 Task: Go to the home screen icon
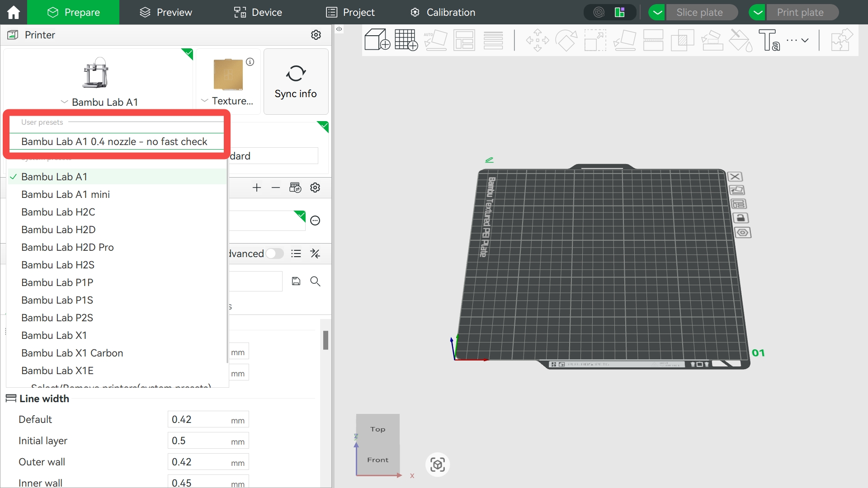tap(14, 12)
